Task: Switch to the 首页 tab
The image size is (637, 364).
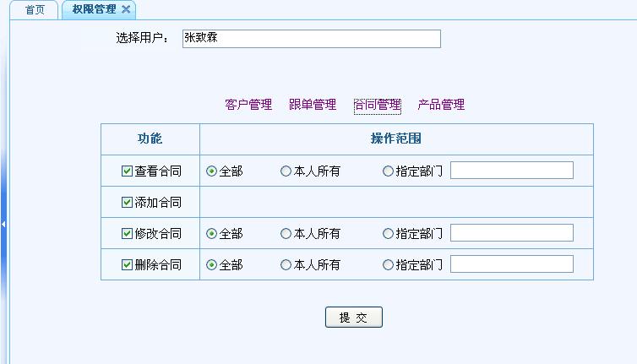Action: point(35,10)
